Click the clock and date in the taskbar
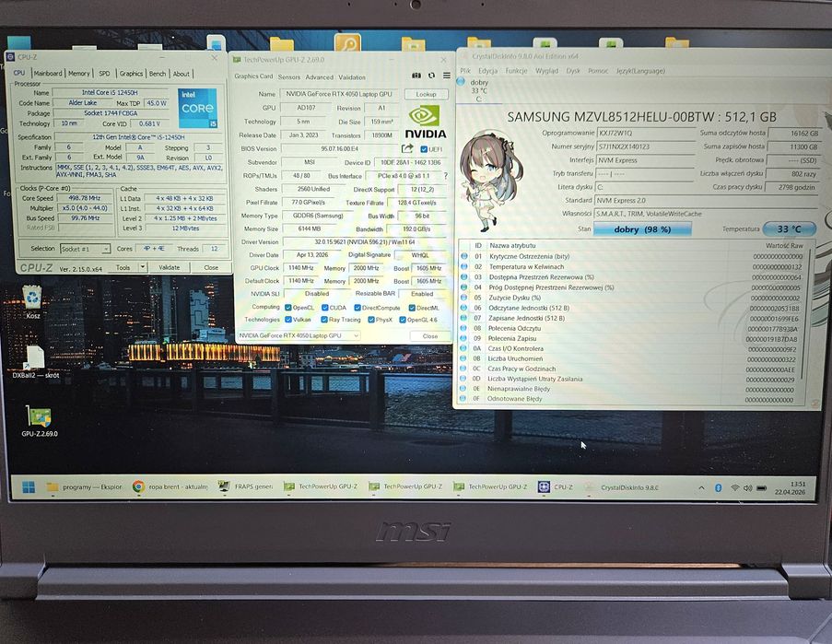 (x=791, y=487)
